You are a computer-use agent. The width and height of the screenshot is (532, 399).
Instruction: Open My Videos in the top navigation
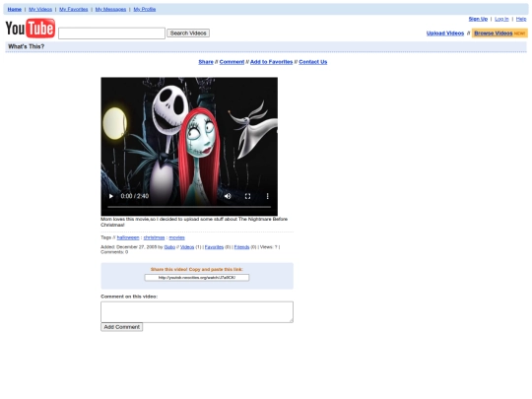pyautogui.click(x=40, y=9)
